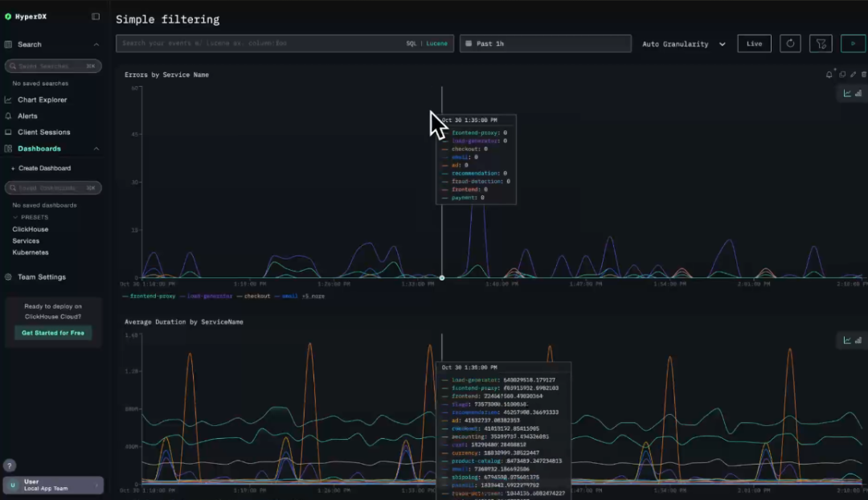Image resolution: width=868 pixels, height=500 pixels.
Task: Switch Errors chart to line display
Action: (x=847, y=93)
